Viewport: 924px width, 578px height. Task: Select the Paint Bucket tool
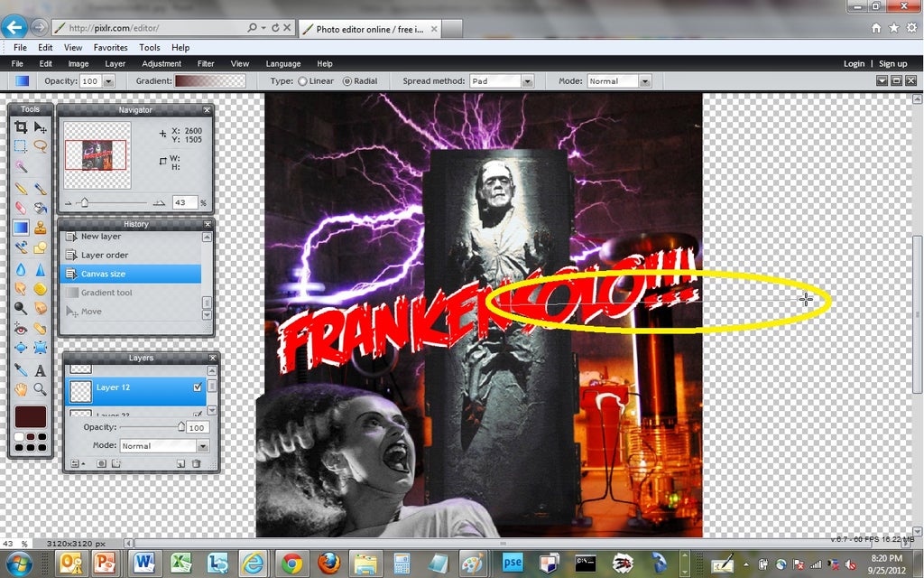pyautogui.click(x=40, y=208)
